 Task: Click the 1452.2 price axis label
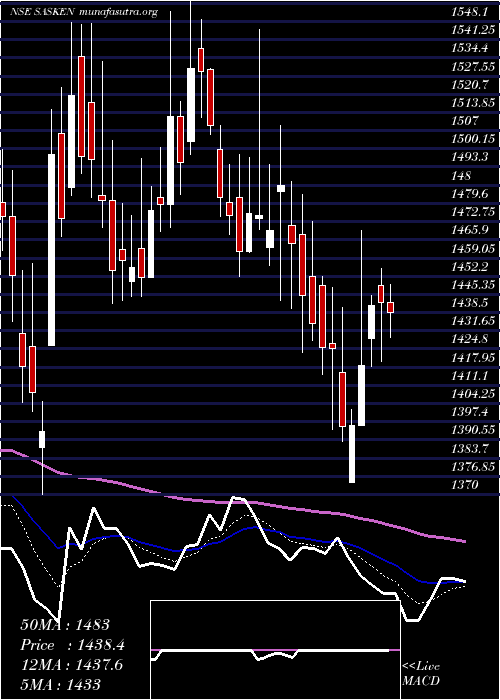coord(472,267)
